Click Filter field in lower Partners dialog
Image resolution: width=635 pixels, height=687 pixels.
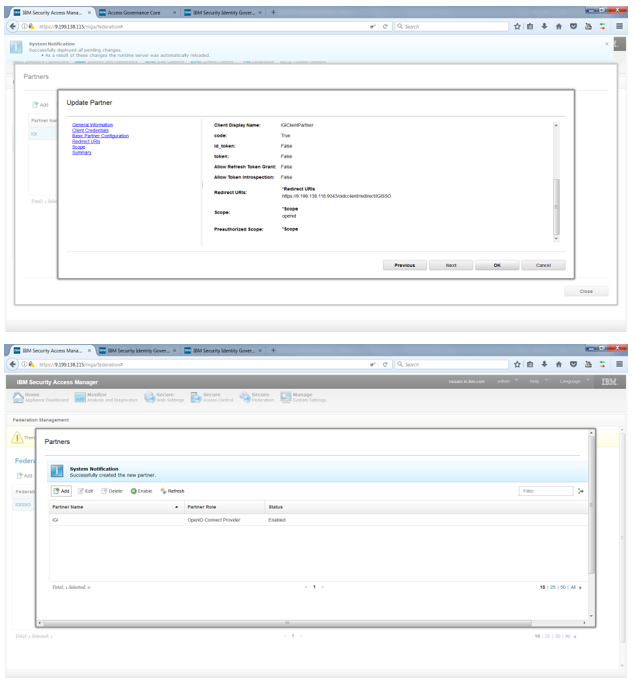(x=546, y=491)
